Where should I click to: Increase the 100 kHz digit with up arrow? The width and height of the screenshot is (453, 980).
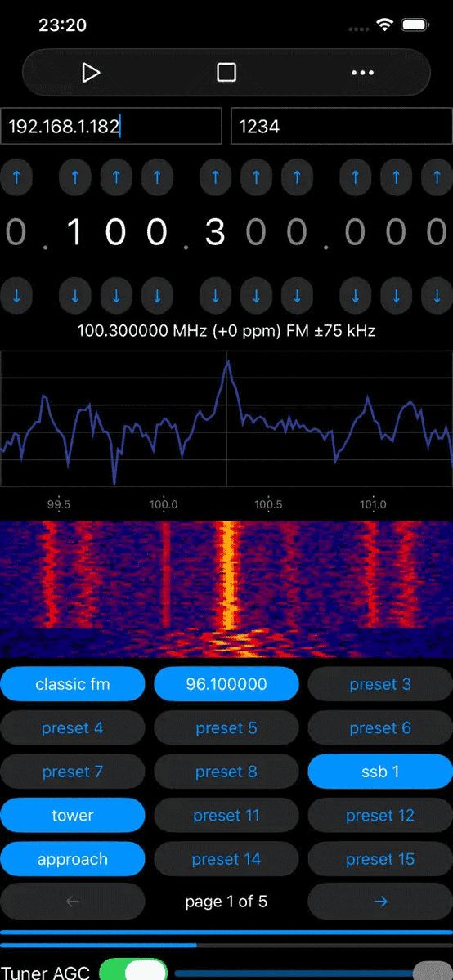click(216, 177)
